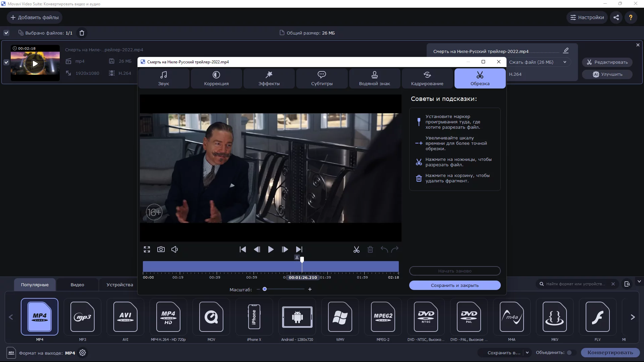Image resolution: width=644 pixels, height=362 pixels.
Task: Jump to next fragment end
Action: pos(299,249)
